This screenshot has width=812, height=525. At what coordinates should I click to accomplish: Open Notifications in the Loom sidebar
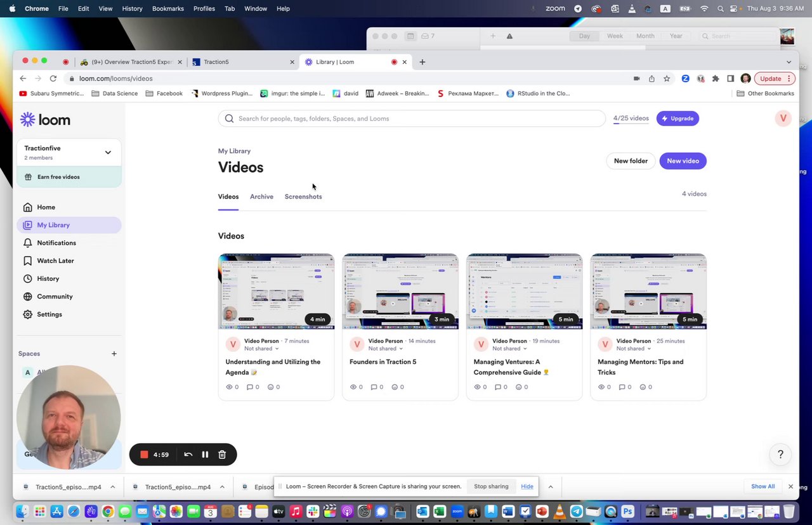69,243
